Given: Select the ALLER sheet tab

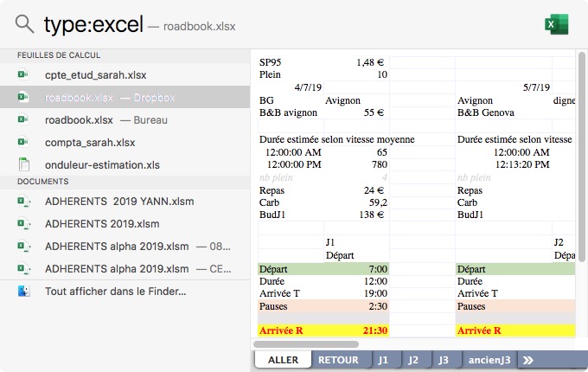Looking at the screenshot, I should click(x=283, y=360).
